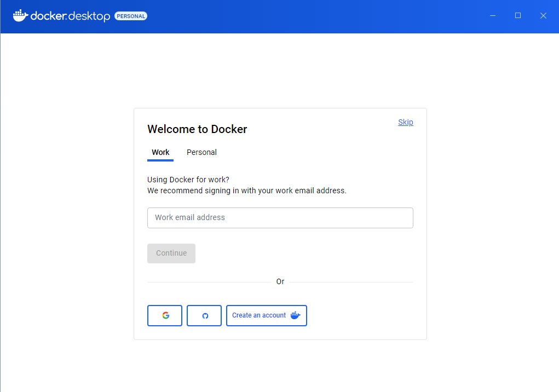Minimize the Docker Desktop window
Viewport: 559px width, 392px height.
click(493, 16)
